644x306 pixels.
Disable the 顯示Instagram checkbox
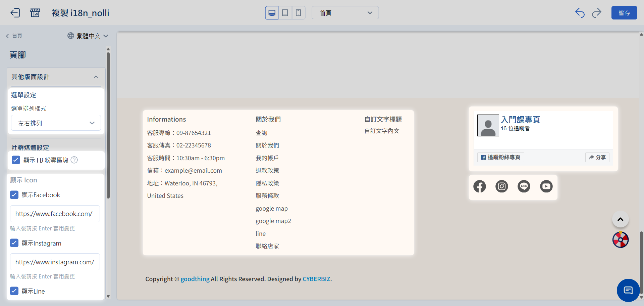[14, 243]
